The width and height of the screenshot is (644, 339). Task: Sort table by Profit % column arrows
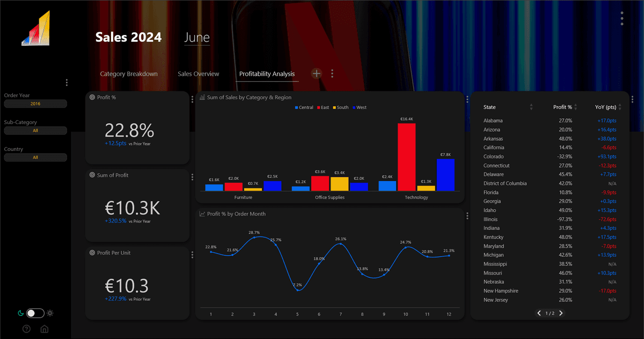point(577,107)
